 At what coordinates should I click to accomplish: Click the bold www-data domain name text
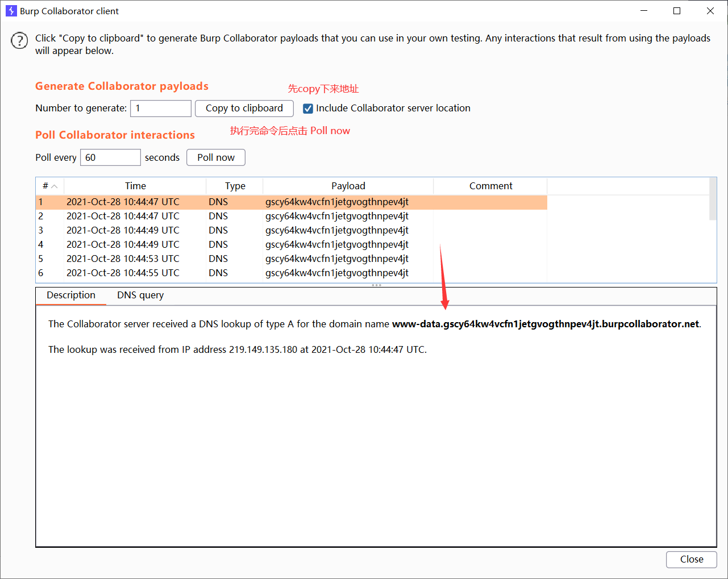tap(546, 324)
